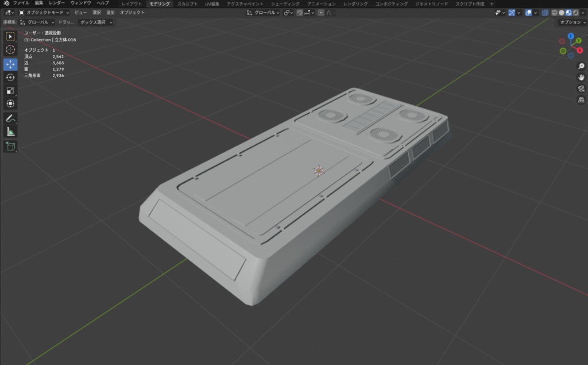
Task: Select the Transform tool
Action: click(x=10, y=103)
